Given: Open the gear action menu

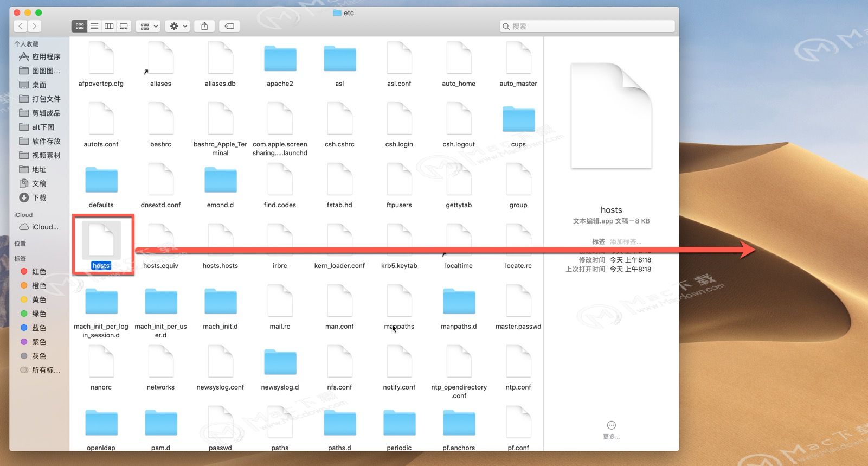Looking at the screenshot, I should point(178,26).
